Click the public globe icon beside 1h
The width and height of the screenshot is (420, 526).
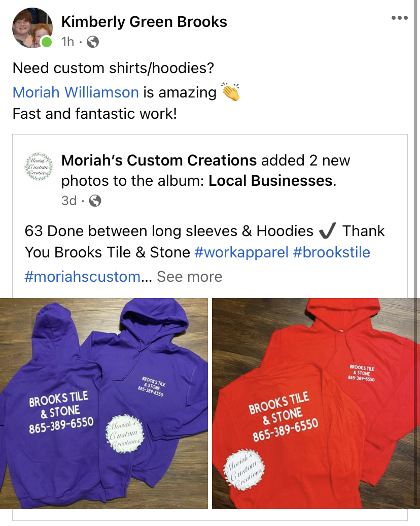pos(93,42)
